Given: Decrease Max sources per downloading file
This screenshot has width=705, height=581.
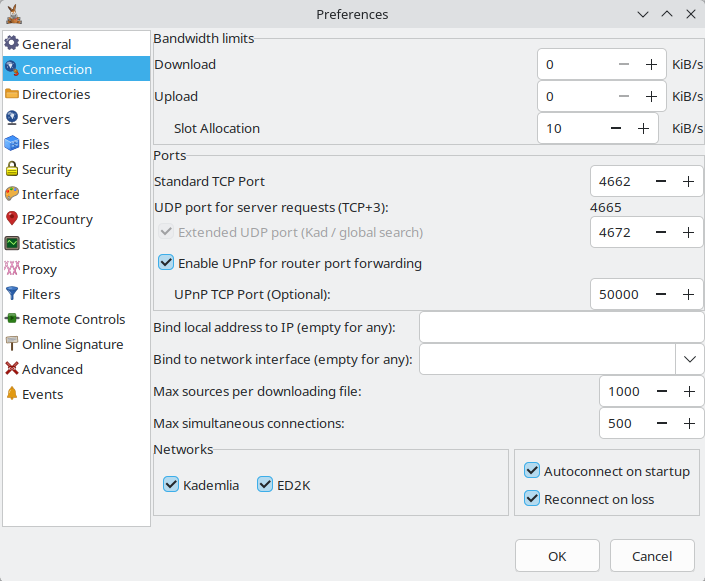Looking at the screenshot, I should point(662,391).
